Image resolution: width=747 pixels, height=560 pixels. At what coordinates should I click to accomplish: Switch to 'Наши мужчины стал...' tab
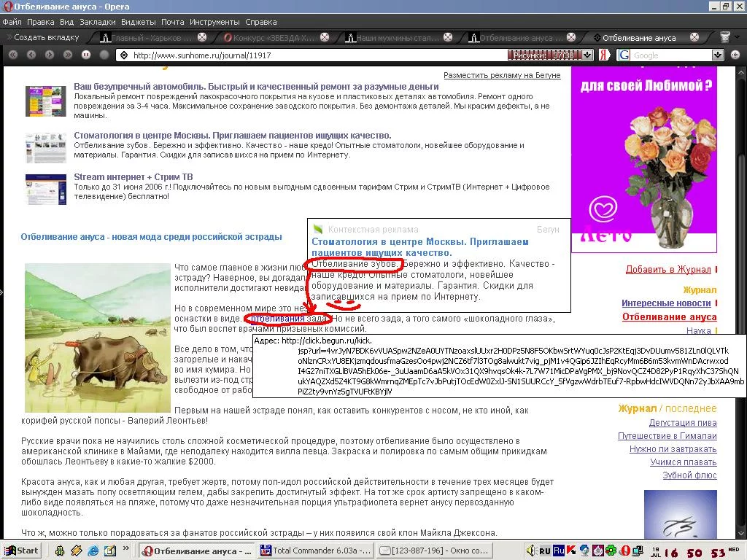pyautogui.click(x=396, y=38)
